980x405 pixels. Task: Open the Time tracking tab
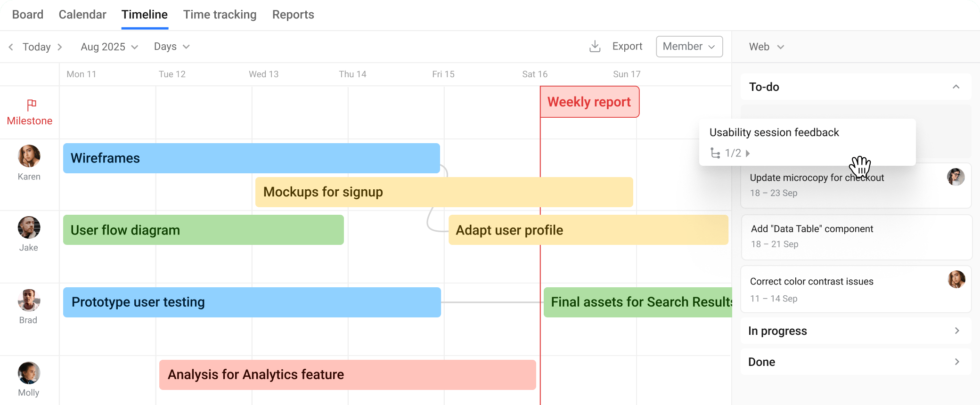click(x=220, y=15)
